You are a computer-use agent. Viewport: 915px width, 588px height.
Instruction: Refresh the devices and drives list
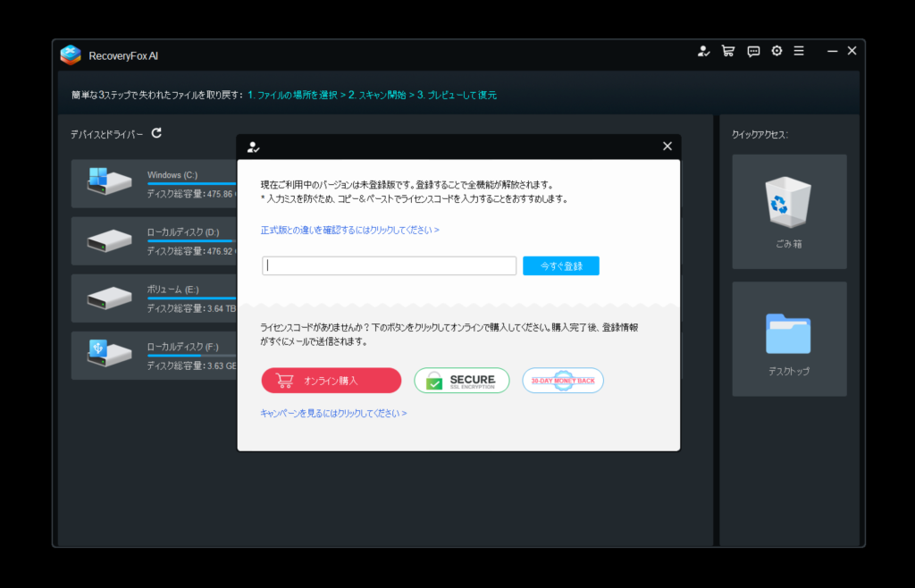(156, 133)
